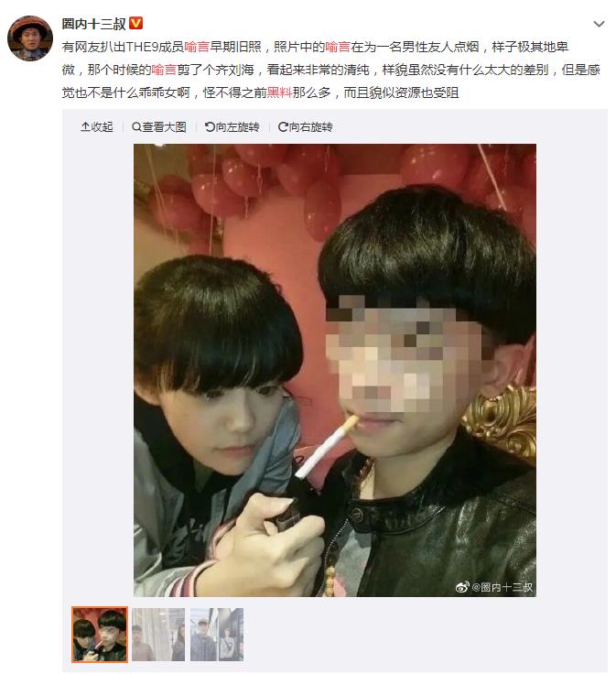Image resolution: width=616 pixels, height=674 pixels.
Task: Open the first 喻言 keyword link
Action: tap(197, 47)
